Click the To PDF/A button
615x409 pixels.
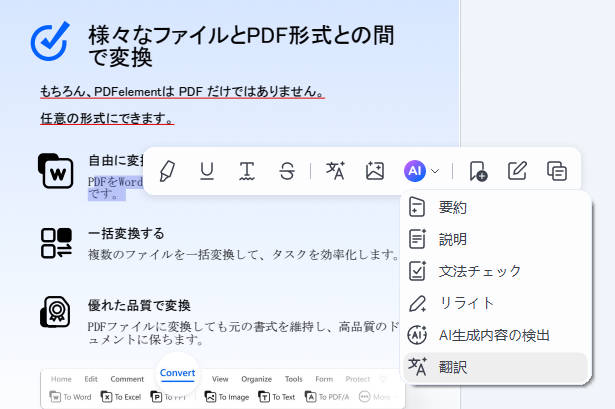point(327,397)
